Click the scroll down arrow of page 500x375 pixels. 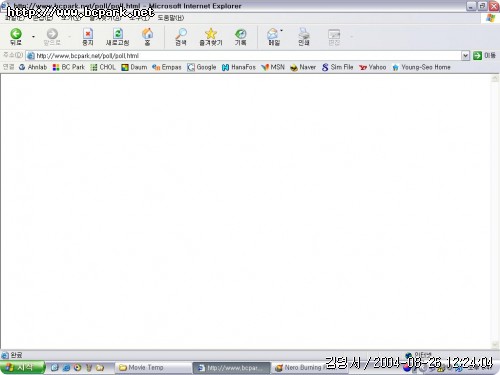495,345
